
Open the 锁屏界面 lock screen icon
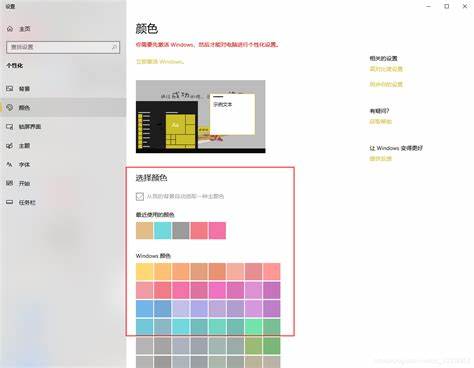10,126
